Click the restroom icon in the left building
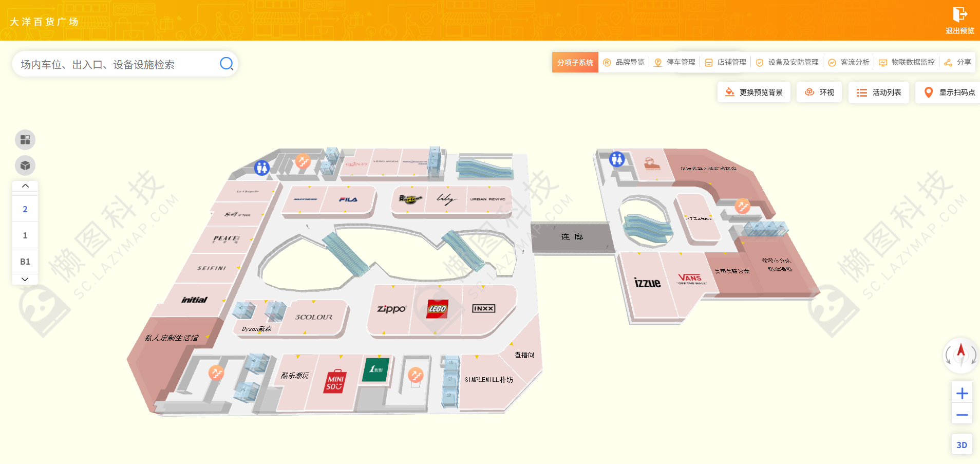 (x=262, y=168)
